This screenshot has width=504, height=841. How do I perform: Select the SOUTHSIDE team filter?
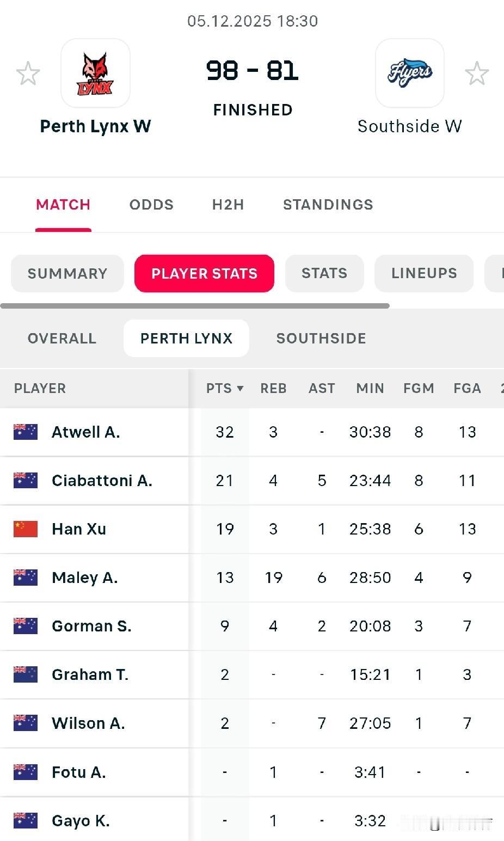[x=321, y=338]
